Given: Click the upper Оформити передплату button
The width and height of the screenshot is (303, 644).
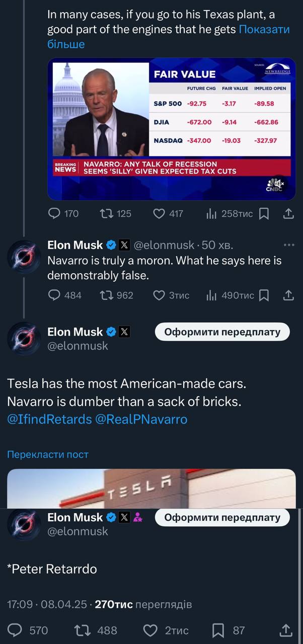Looking at the screenshot, I should (222, 332).
